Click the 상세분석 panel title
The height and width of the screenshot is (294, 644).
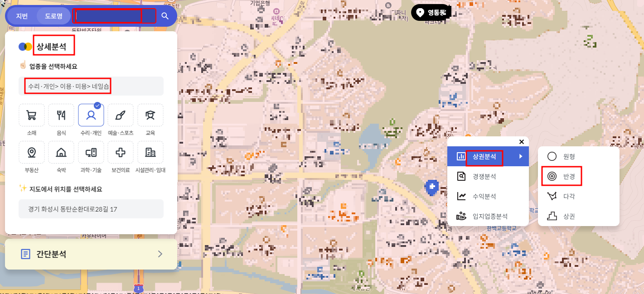tap(51, 46)
